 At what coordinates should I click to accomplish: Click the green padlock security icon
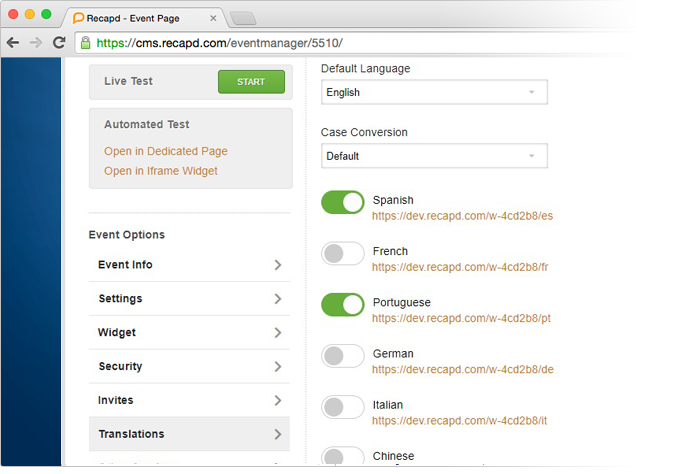(x=85, y=43)
